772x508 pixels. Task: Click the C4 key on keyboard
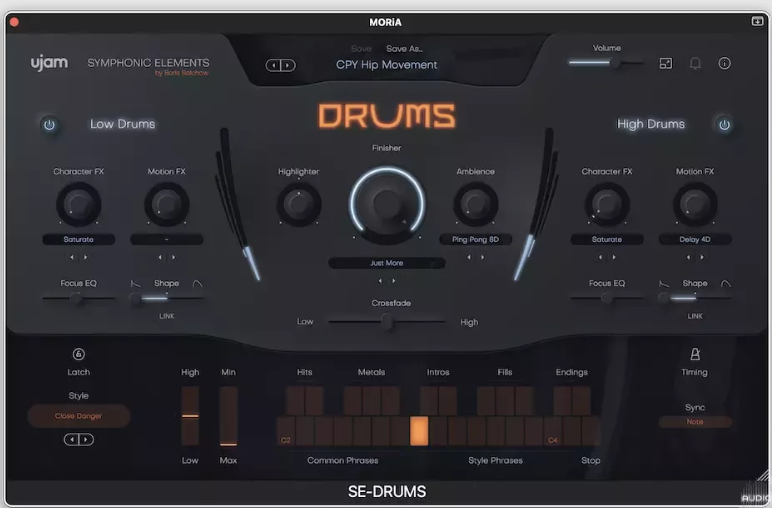click(x=552, y=431)
